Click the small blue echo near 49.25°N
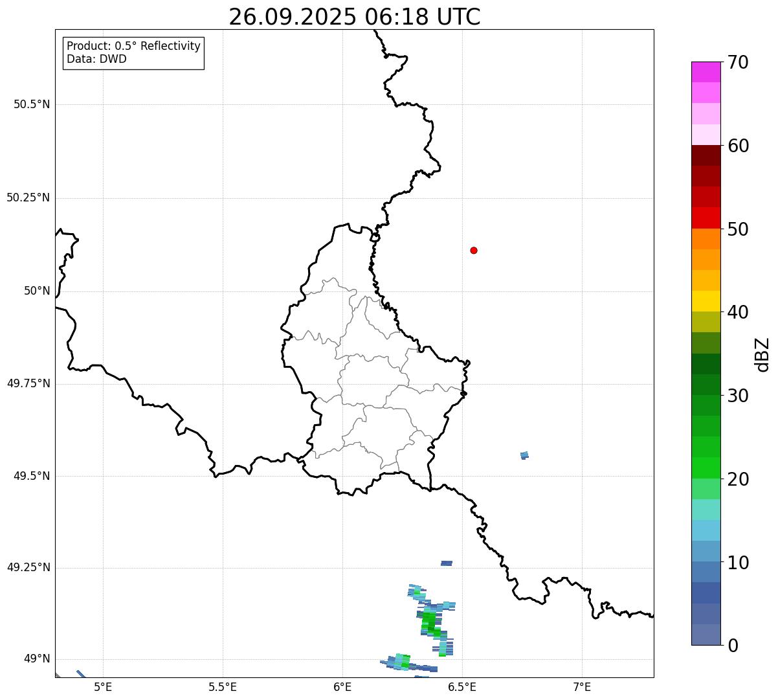The width and height of the screenshot is (778, 700). (x=447, y=563)
